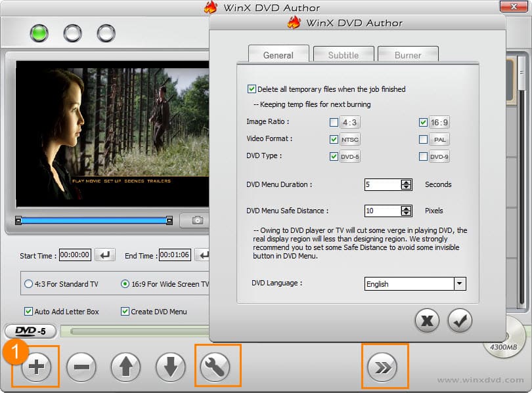The image size is (532, 393).
Task: Click the green first-step indicator circle
Action: [39, 33]
